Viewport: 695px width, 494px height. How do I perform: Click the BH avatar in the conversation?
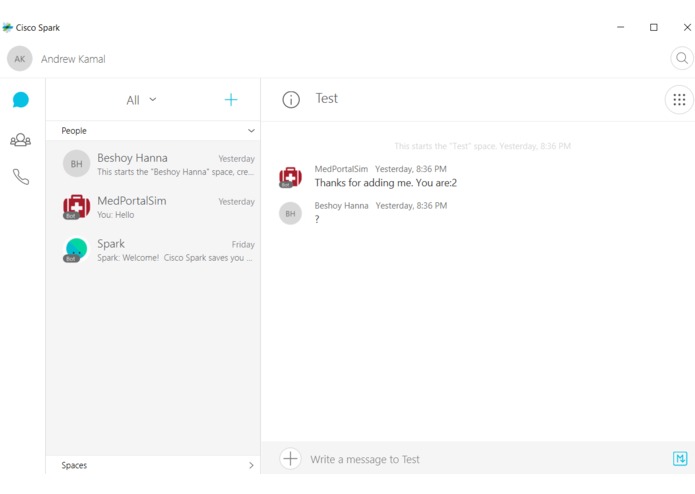tap(290, 214)
